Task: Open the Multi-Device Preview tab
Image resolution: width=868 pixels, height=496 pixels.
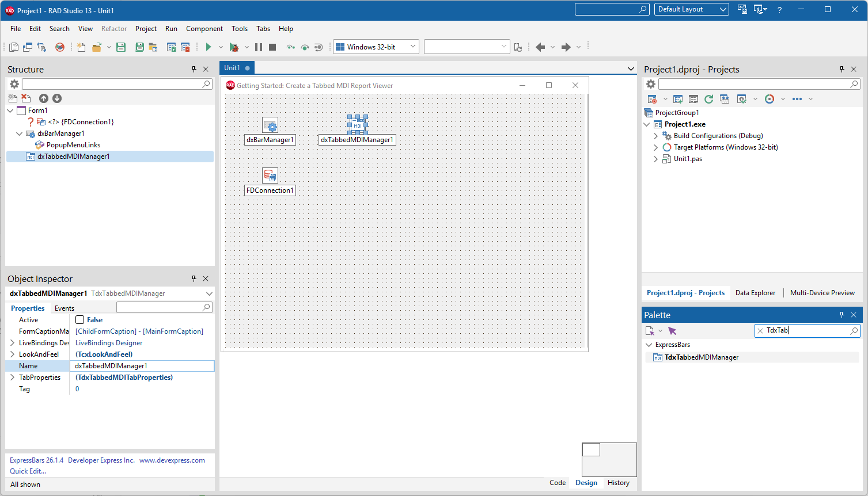Action: [x=822, y=293]
